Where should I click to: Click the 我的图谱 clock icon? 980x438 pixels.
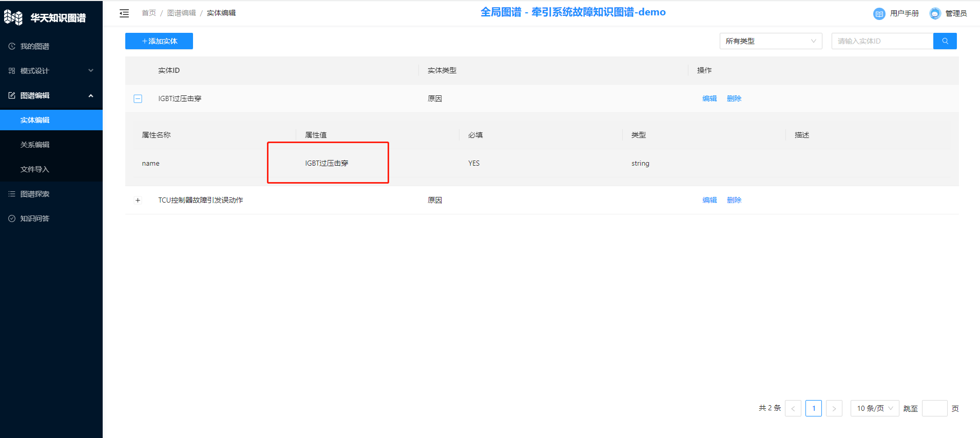click(x=12, y=46)
